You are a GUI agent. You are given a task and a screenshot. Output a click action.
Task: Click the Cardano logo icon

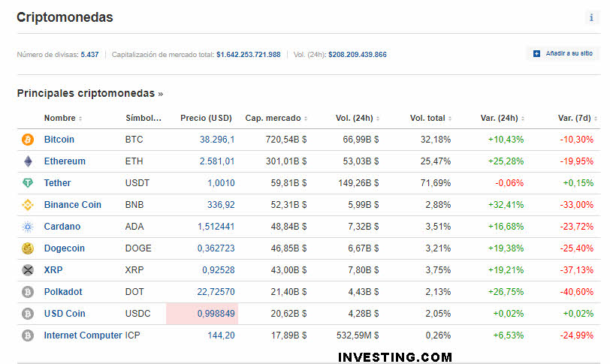(x=28, y=227)
